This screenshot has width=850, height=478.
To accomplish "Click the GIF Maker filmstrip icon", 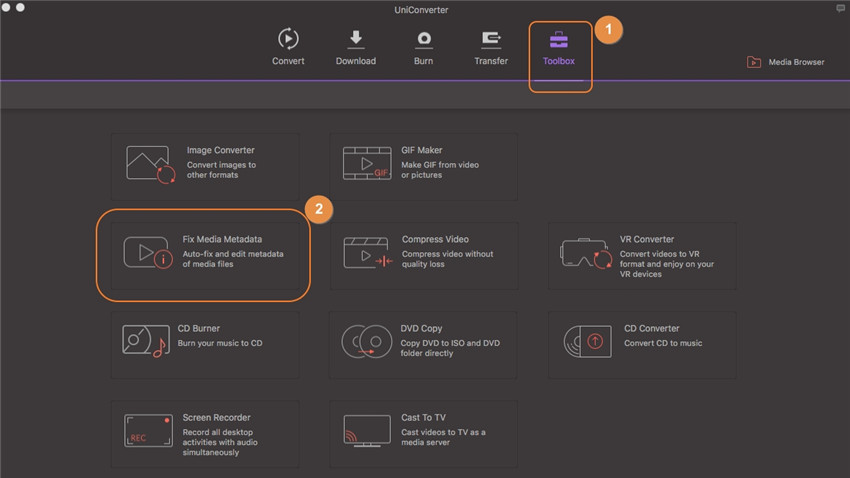I will click(367, 163).
